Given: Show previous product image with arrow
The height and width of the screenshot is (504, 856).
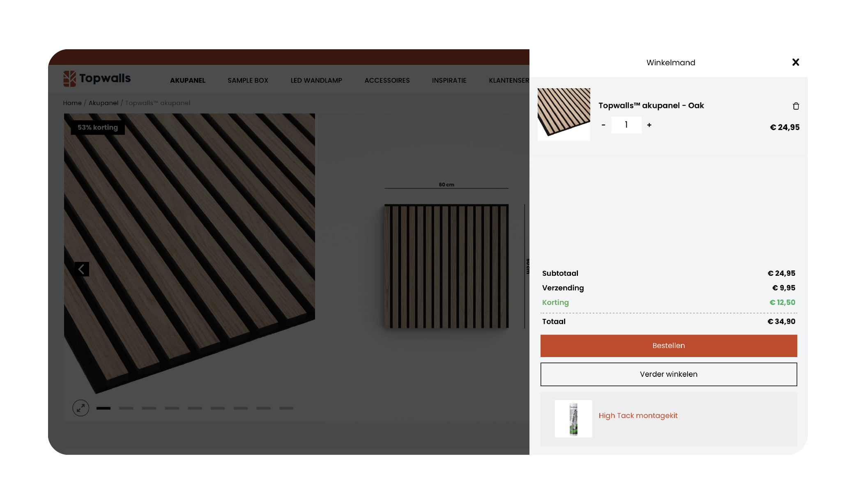Looking at the screenshot, I should (81, 269).
